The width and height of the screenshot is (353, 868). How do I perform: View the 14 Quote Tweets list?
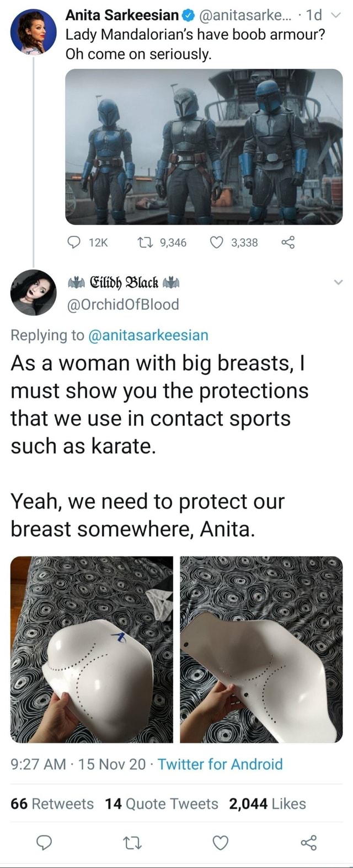(x=162, y=804)
